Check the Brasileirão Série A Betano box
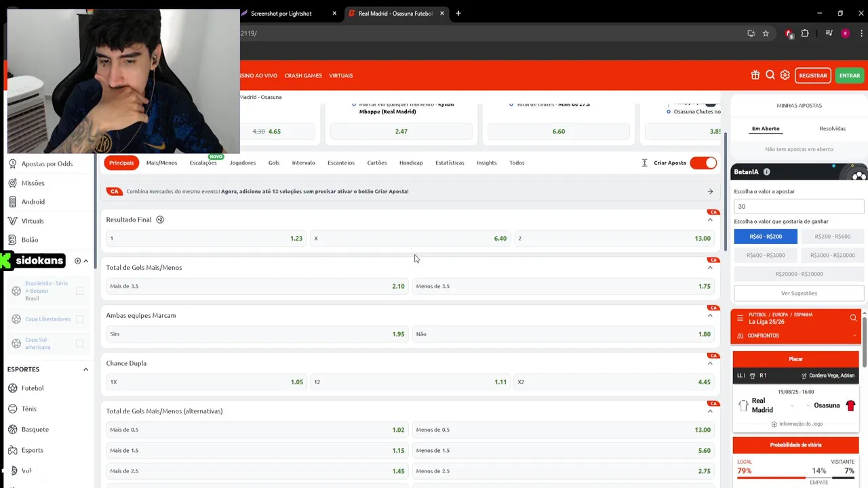This screenshot has height=488, width=868. (79, 291)
